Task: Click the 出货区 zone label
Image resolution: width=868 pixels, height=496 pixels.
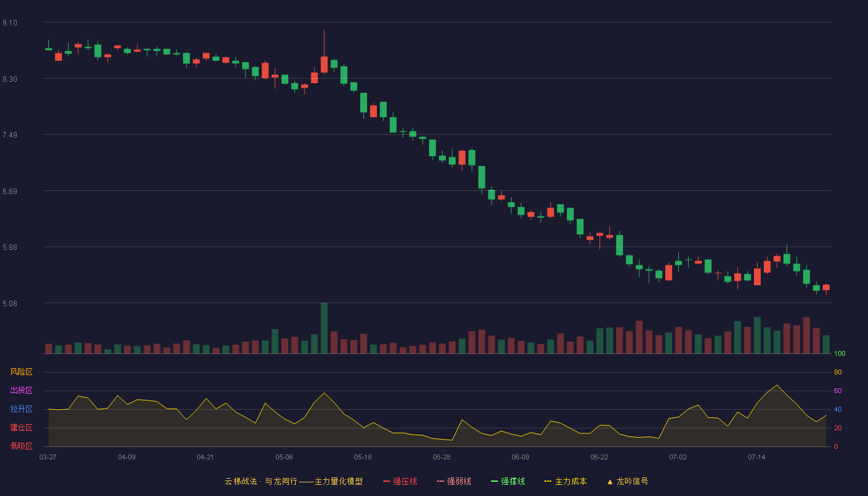Action: [22, 391]
